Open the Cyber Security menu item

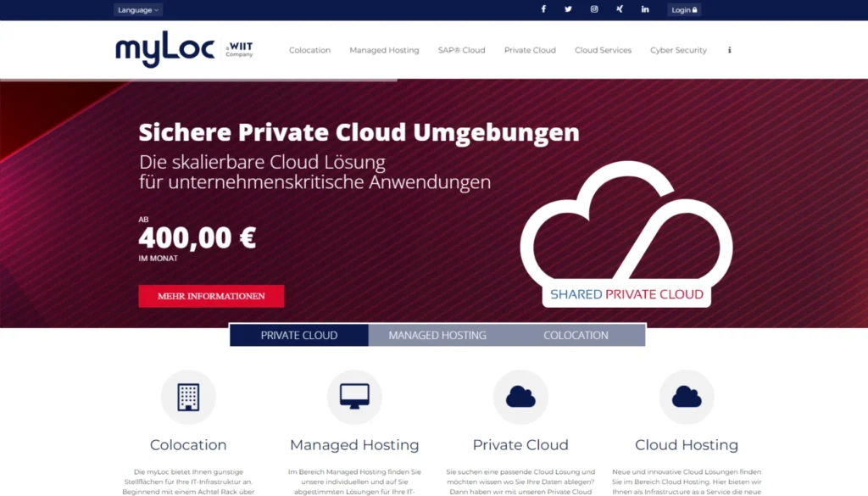[678, 50]
